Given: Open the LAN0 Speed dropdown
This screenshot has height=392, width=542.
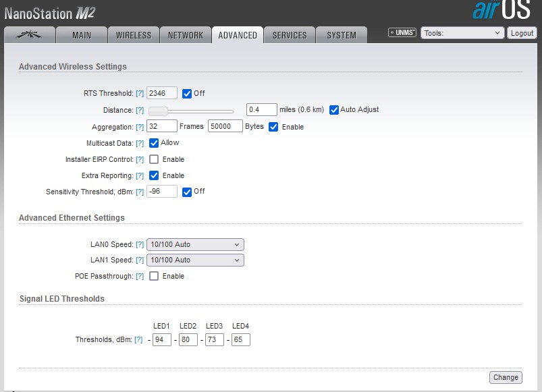Looking at the screenshot, I should pos(195,244).
